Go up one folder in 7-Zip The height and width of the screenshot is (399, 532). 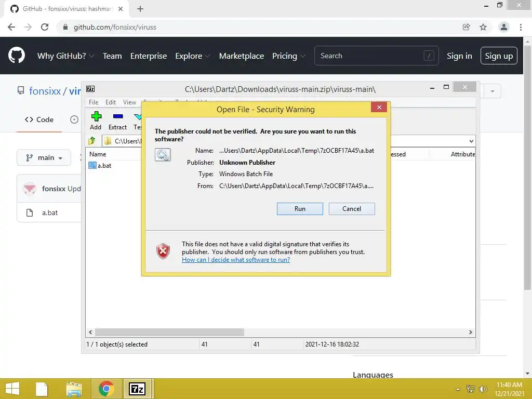click(92, 140)
